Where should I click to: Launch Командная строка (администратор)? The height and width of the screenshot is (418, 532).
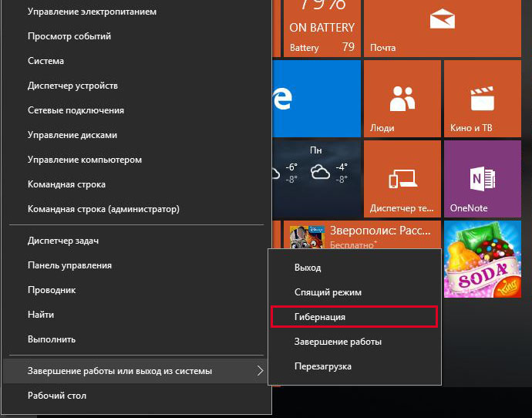click(x=103, y=209)
